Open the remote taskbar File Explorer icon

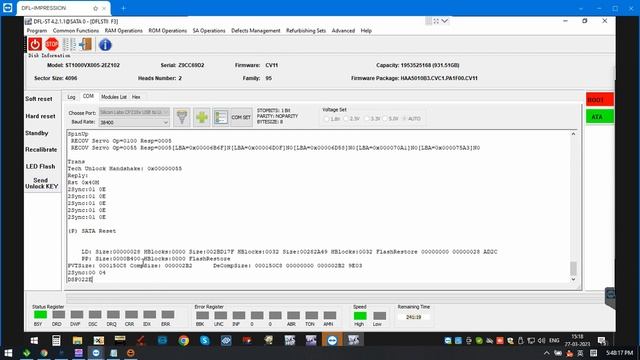[77, 340]
